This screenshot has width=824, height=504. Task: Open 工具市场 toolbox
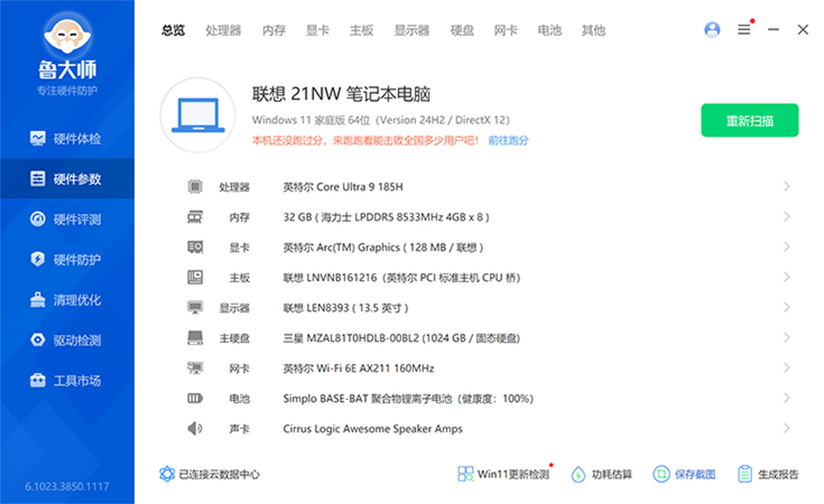point(67,380)
